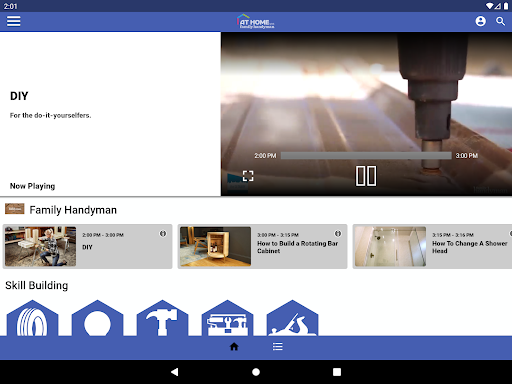Pause the playing DIY video
512x384 pixels.
(x=366, y=176)
